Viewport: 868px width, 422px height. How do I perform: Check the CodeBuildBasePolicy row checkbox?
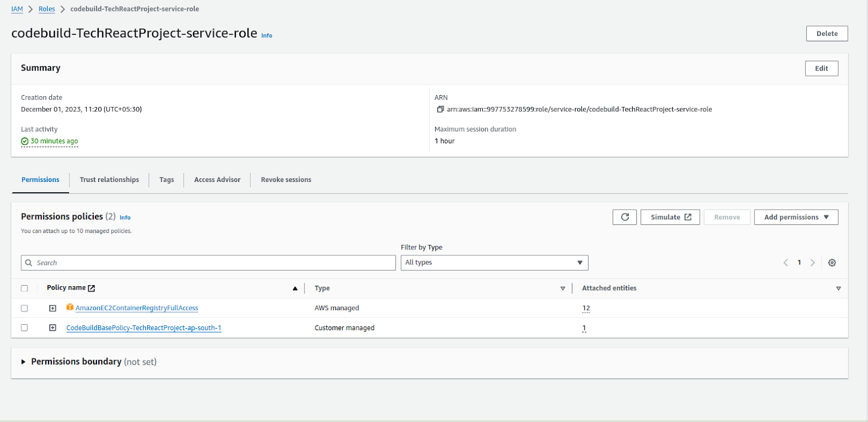coord(24,327)
